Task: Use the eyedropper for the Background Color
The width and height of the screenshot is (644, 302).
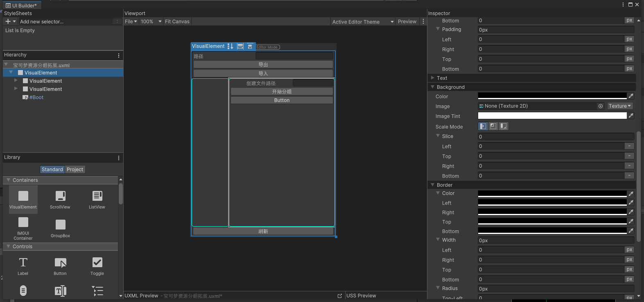Action: [x=631, y=96]
